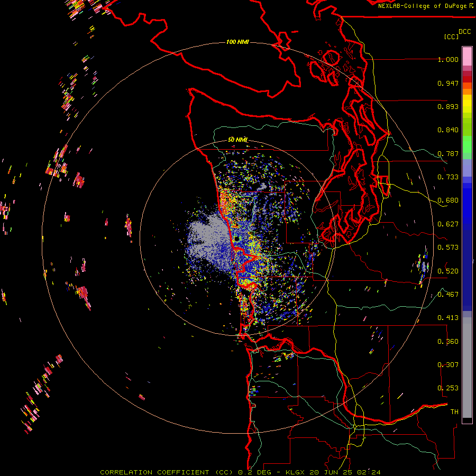Click the 0.307 legend value
This screenshot has height=476, width=476.
click(448, 365)
